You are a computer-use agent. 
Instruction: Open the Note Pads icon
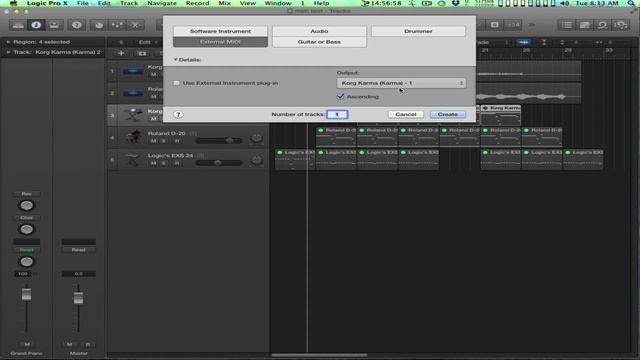[x=584, y=25]
